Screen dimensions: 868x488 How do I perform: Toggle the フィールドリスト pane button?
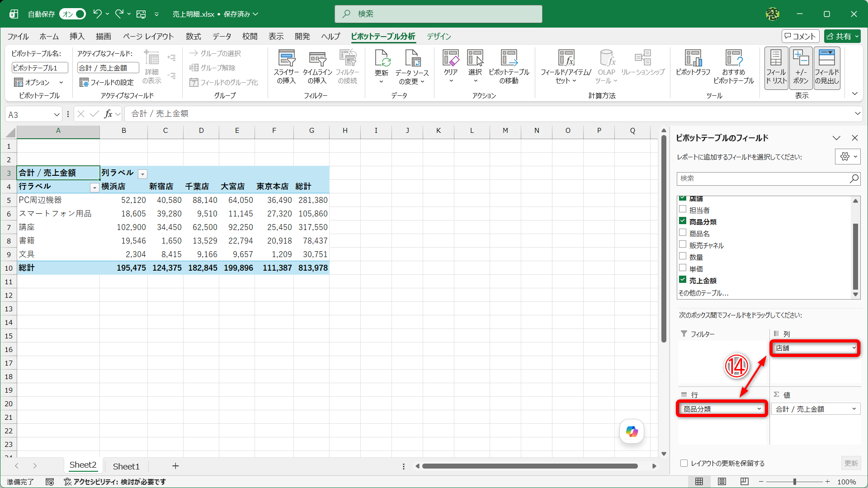point(776,68)
